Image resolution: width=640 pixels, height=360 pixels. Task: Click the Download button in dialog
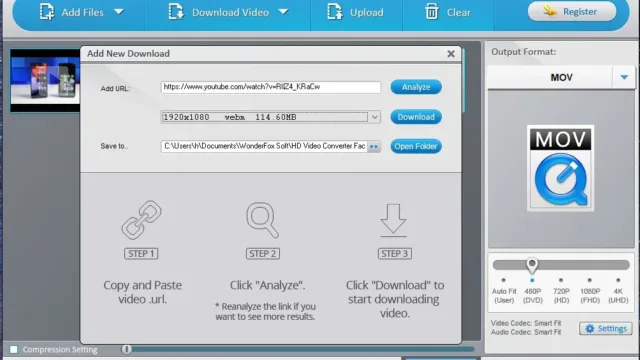(416, 117)
